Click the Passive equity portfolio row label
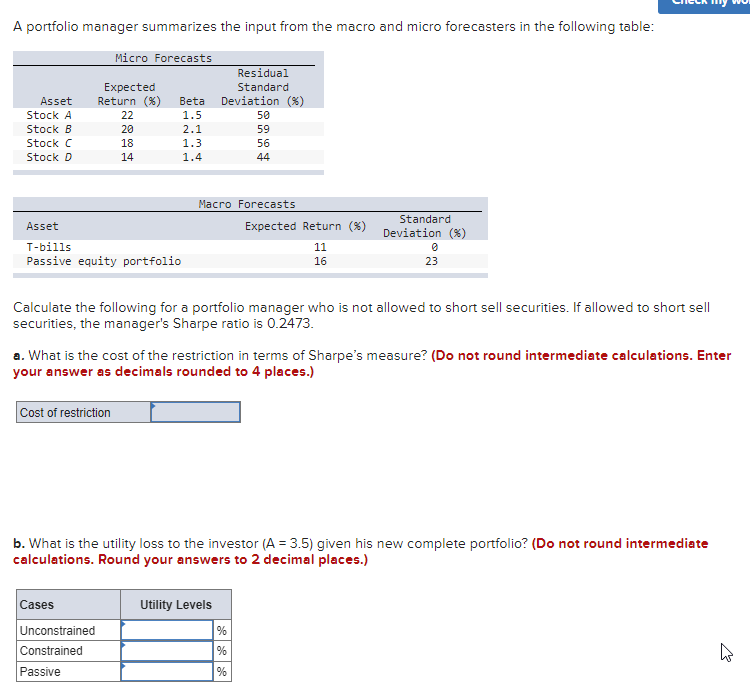Screen dimensions: 750x692 click(x=104, y=261)
